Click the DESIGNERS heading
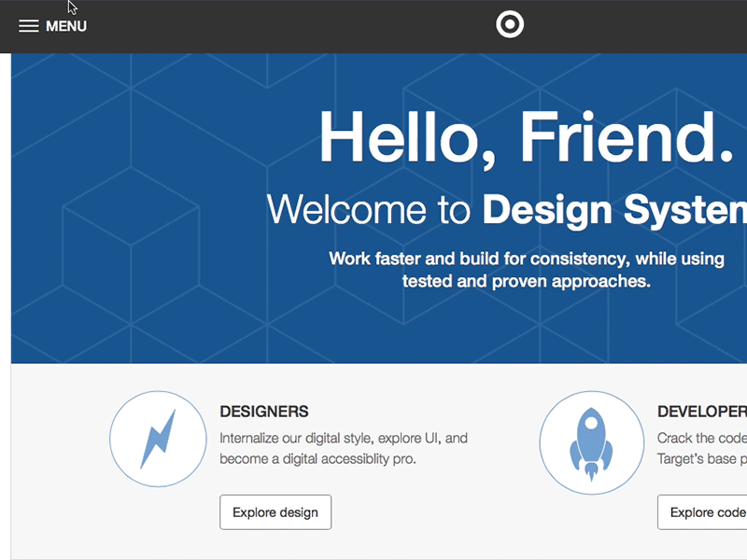747x560 pixels. click(264, 412)
